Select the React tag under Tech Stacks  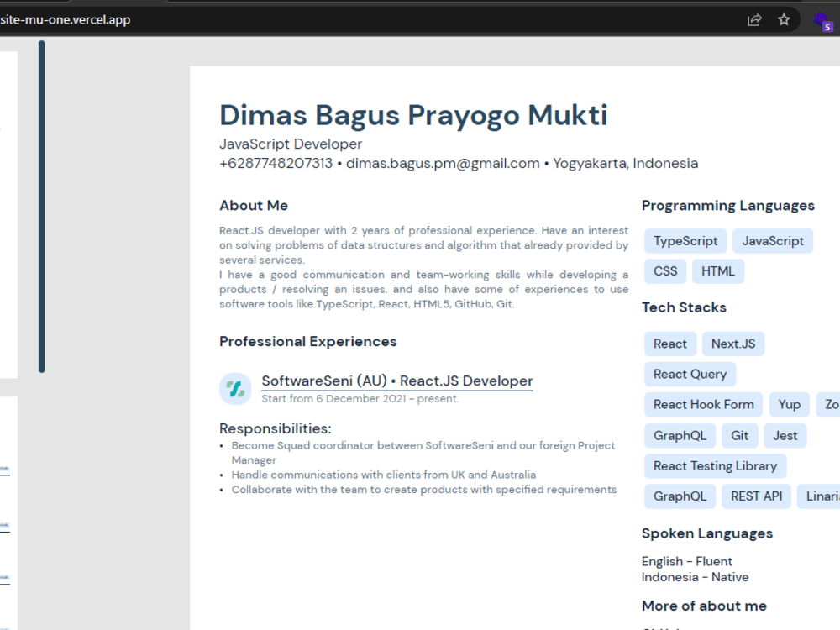(669, 344)
